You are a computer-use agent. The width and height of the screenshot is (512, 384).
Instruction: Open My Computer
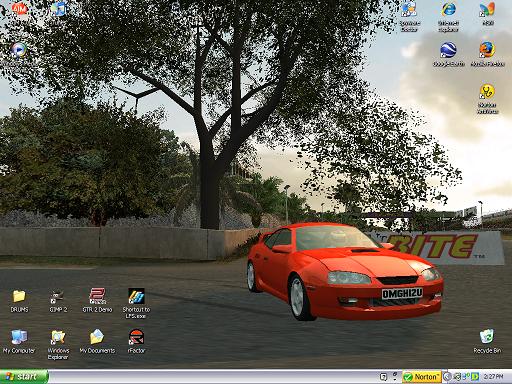tap(19, 341)
